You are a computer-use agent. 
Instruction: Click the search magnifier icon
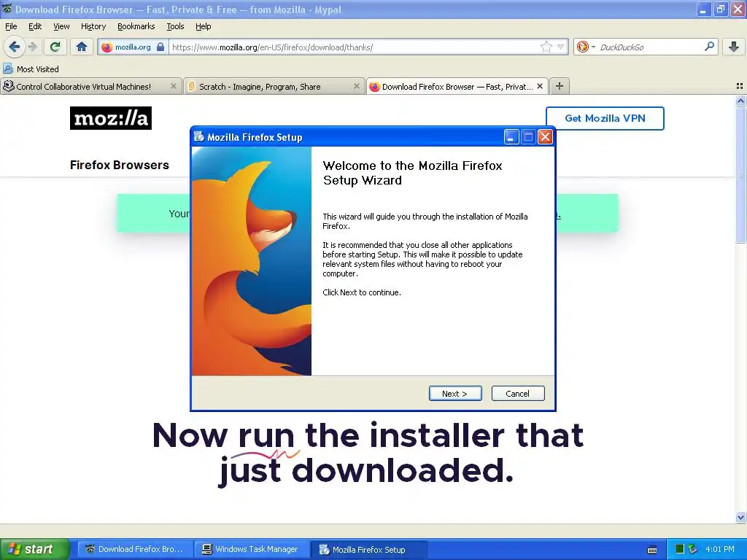[709, 46]
